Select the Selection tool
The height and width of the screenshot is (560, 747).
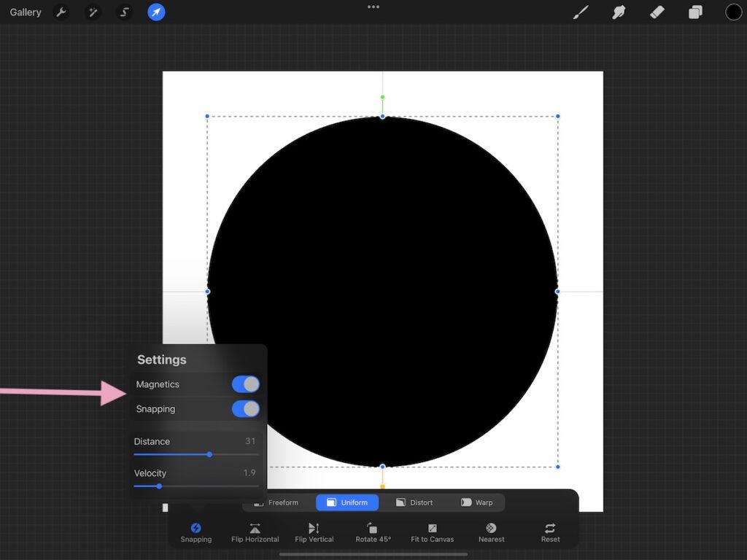click(124, 12)
